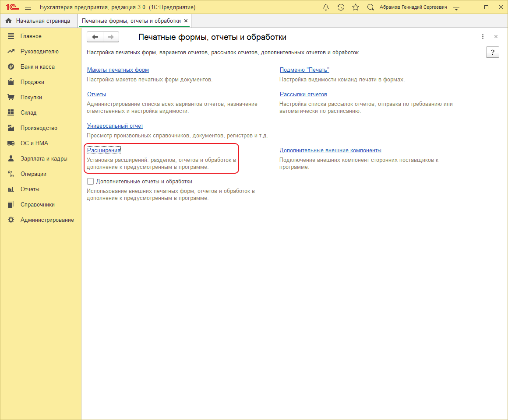Open the Зарплата и кадры section
508x420 pixels.
point(44,158)
